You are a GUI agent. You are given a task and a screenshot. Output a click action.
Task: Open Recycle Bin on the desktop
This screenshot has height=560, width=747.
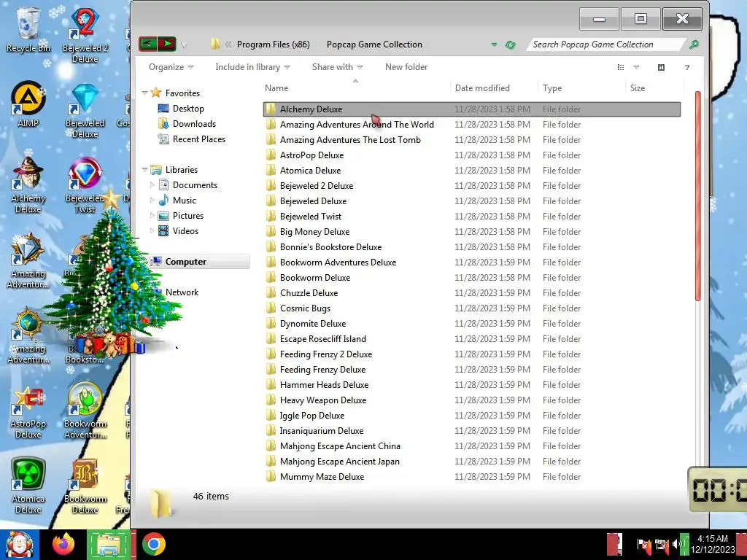click(28, 29)
